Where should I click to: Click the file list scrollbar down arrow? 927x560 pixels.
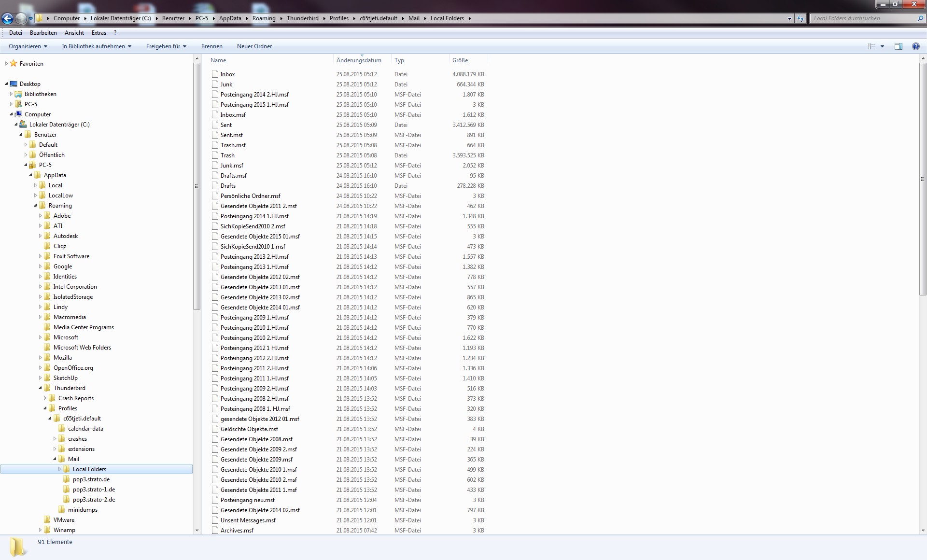coord(923,530)
